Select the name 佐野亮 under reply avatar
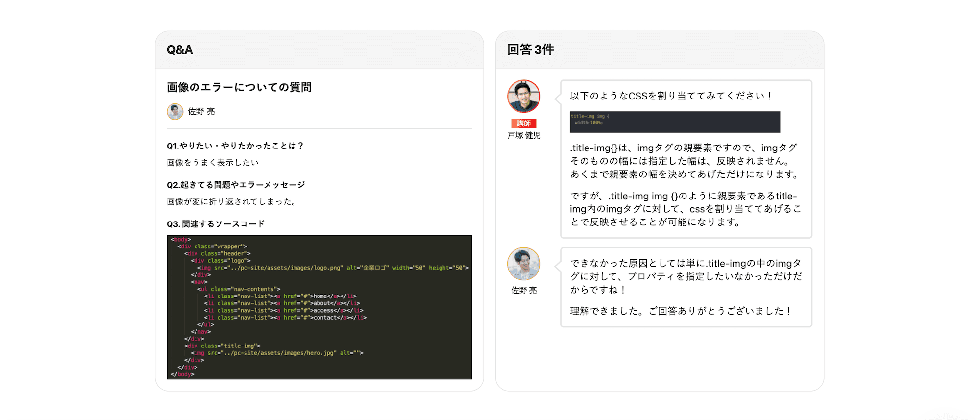 (524, 290)
